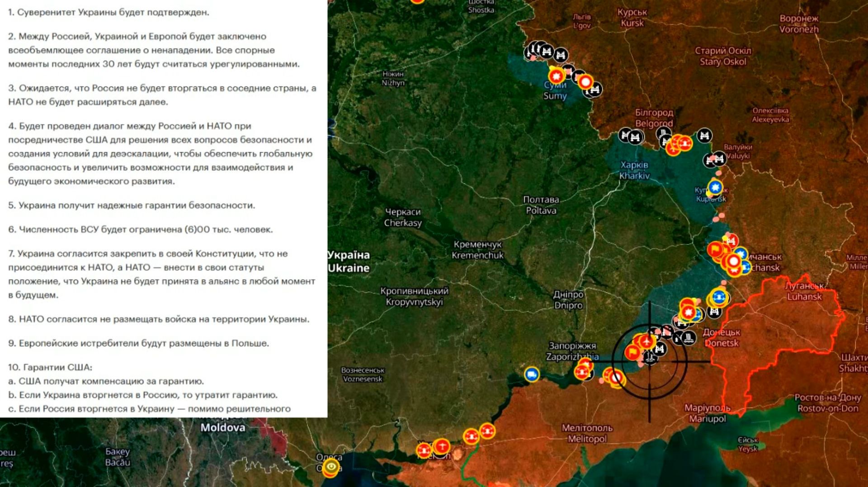
Task: Open the lone black bridge marker east of Belgorod's red markers
Action: [x=704, y=135]
